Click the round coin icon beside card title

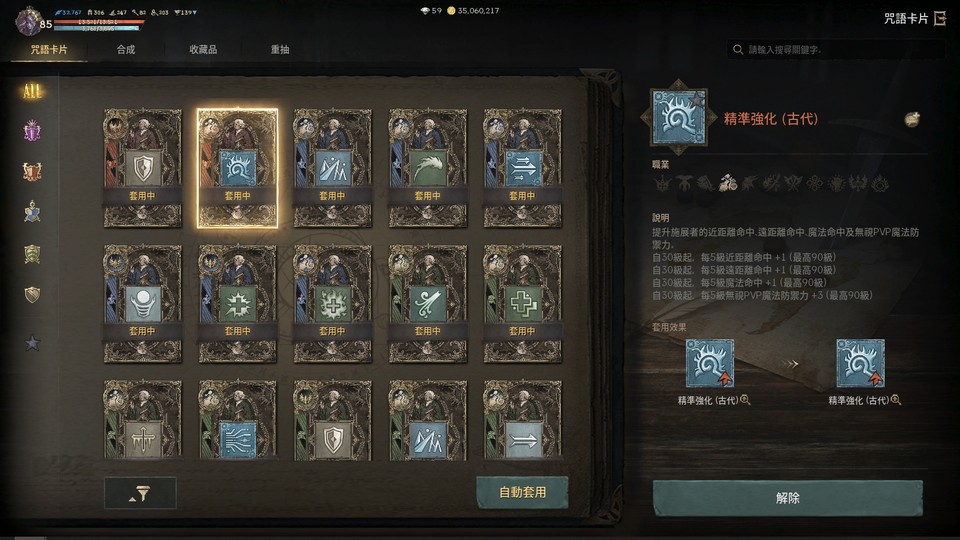pyautogui.click(x=912, y=119)
